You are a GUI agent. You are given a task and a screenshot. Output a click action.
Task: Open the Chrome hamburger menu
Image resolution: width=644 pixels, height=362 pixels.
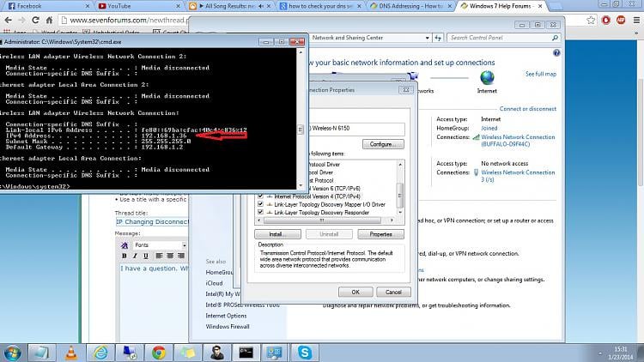(636, 20)
